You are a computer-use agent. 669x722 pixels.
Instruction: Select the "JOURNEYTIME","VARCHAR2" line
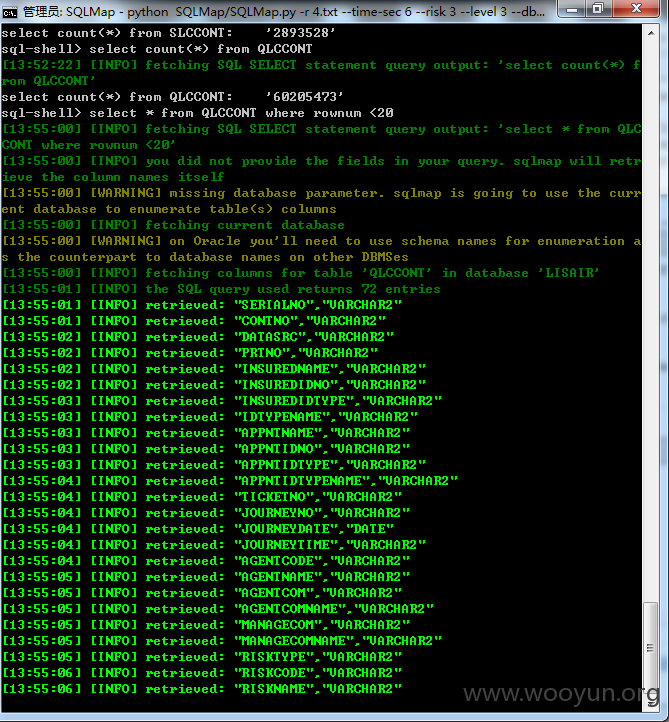click(214, 545)
